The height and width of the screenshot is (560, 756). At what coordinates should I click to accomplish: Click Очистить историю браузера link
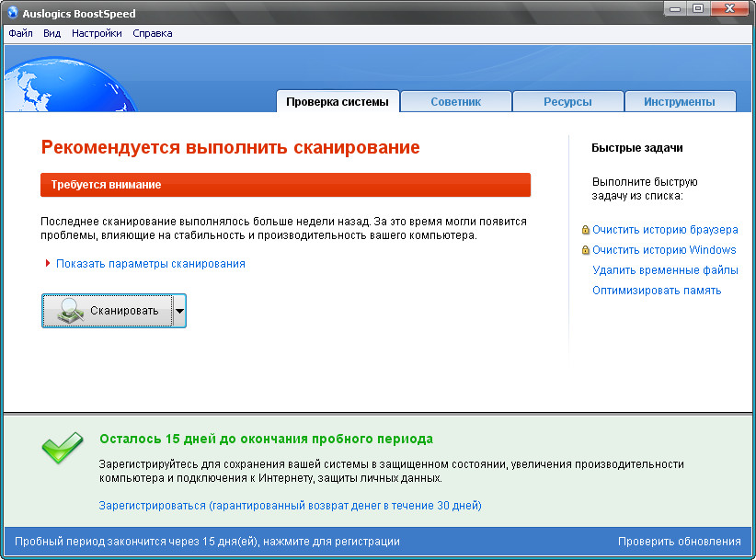coord(665,230)
